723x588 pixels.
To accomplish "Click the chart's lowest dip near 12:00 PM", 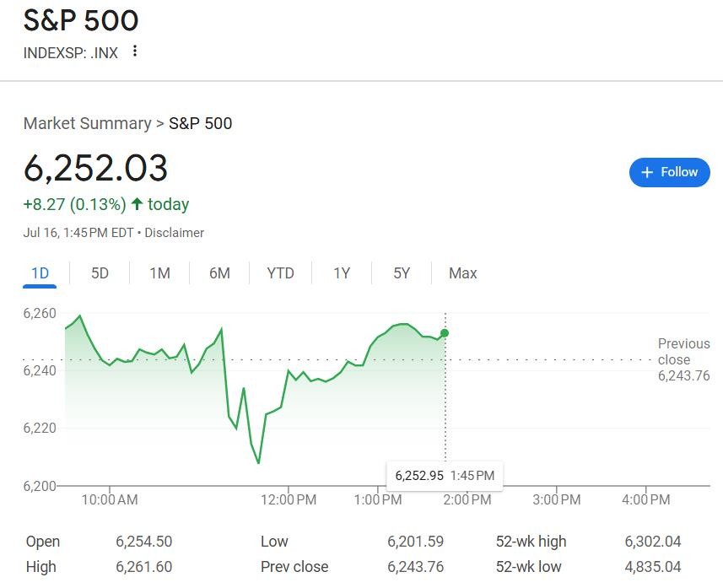I will pyautogui.click(x=258, y=462).
